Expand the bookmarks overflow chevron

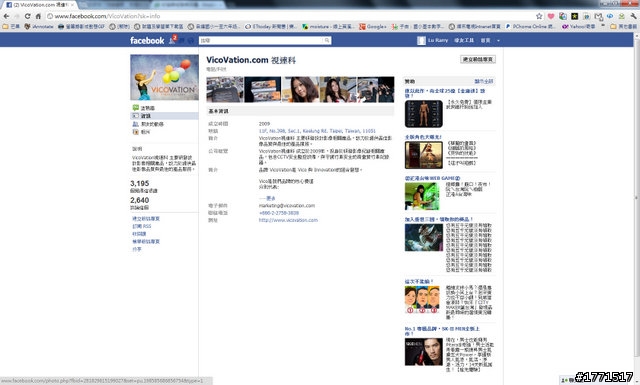[x=603, y=26]
